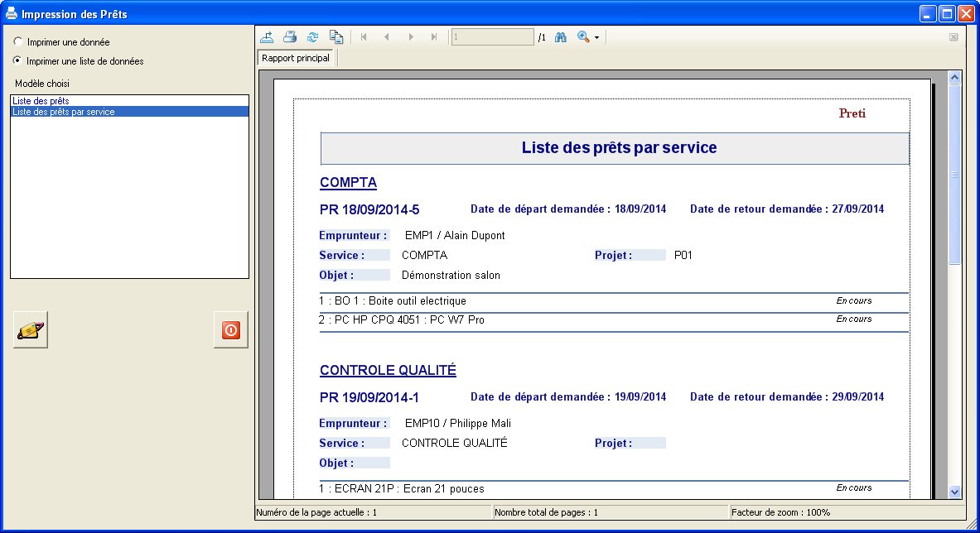Choose the Liste des prêts model

129,101
